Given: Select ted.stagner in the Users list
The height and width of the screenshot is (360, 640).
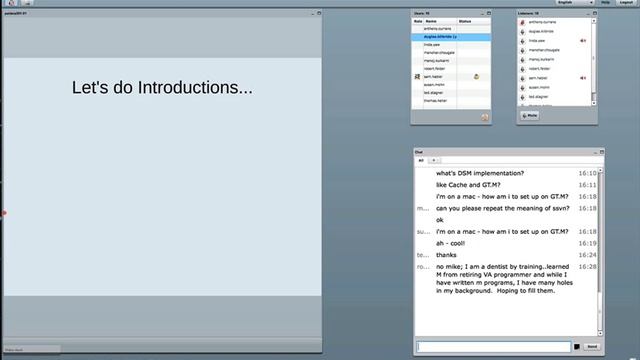Looking at the screenshot, I should click(x=451, y=93).
